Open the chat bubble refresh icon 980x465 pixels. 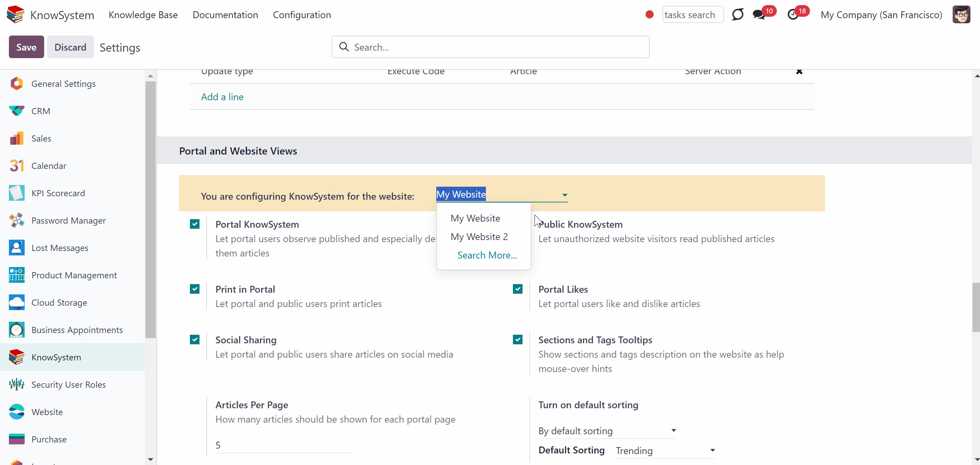click(x=737, y=14)
